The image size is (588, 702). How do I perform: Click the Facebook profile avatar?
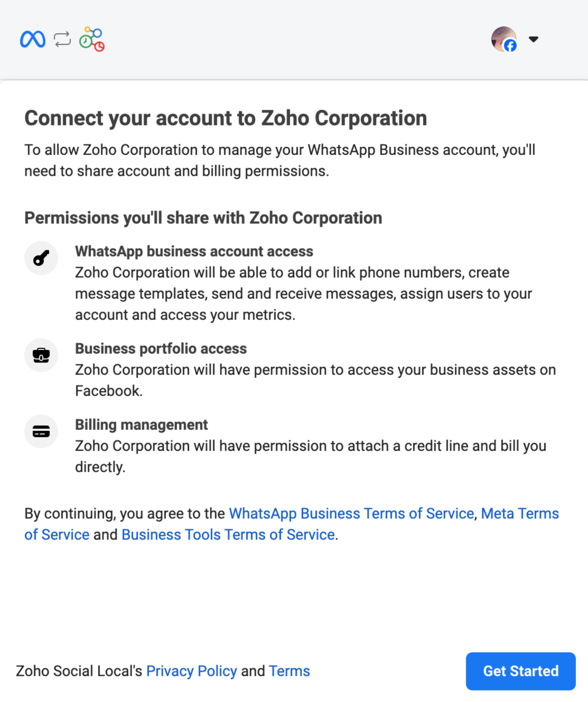coord(504,39)
